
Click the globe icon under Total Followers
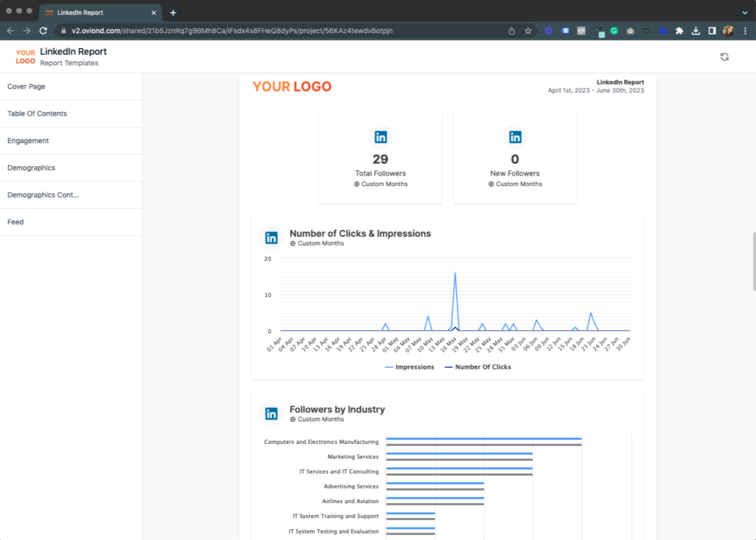click(357, 184)
